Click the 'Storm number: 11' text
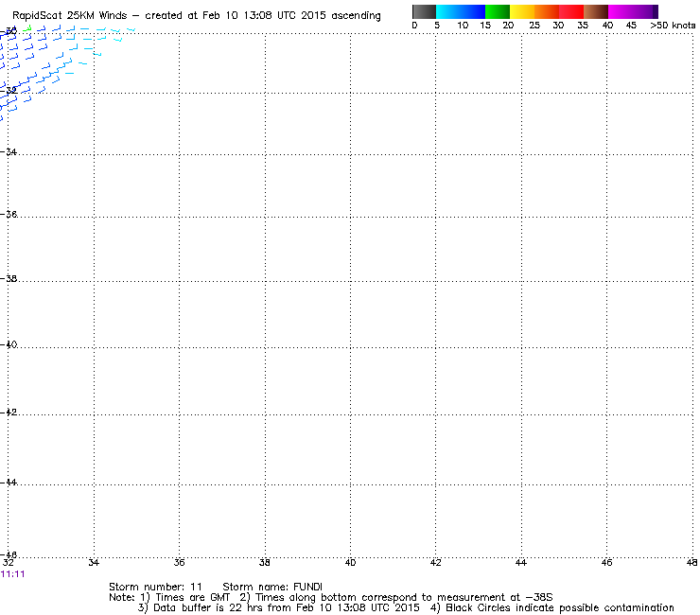The height and width of the screenshot is (615, 700). [155, 587]
